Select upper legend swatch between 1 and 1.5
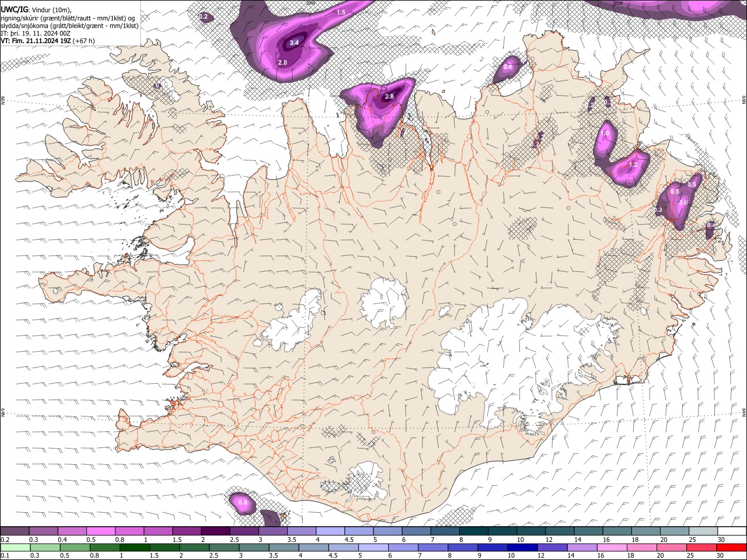This screenshot has height=560, width=747. [158, 531]
